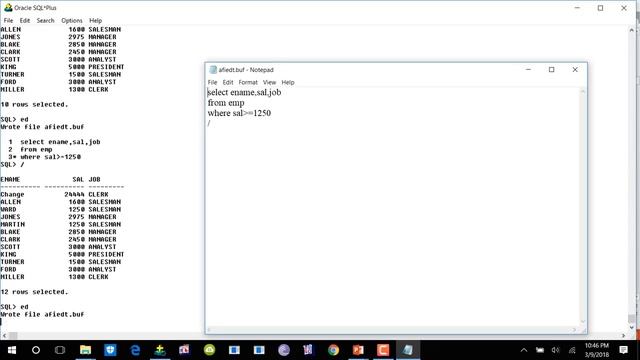Image resolution: width=640 pixels, height=360 pixels.
Task: Open Notepad Format menu
Action: coord(248,82)
